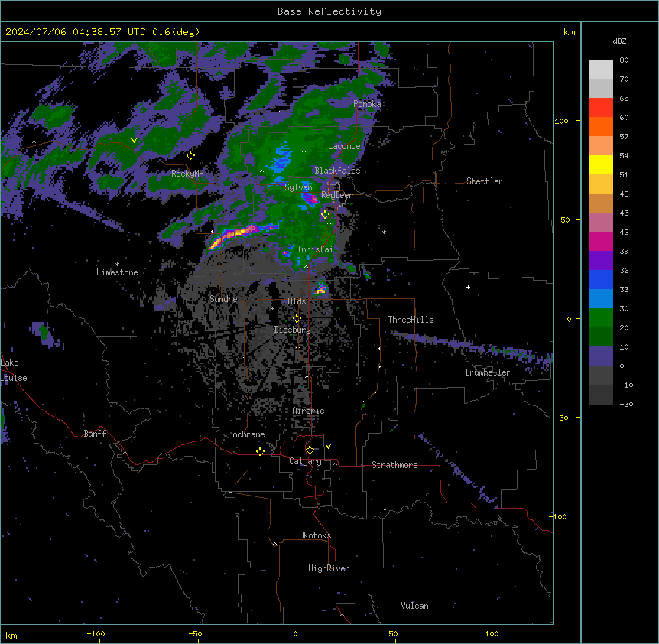This screenshot has width=659, height=644.
Task: Pick the blue 33-36 dBZ legend swatch
Action: 601,279
